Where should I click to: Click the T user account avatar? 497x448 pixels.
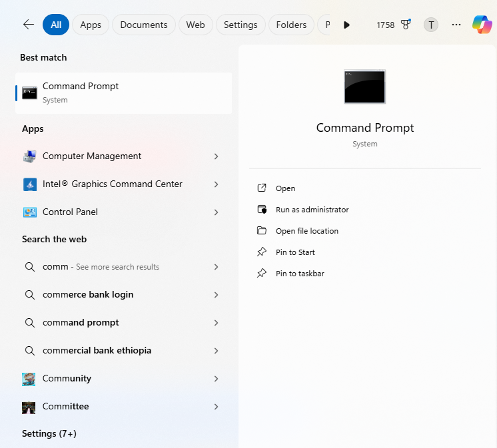[x=431, y=25]
